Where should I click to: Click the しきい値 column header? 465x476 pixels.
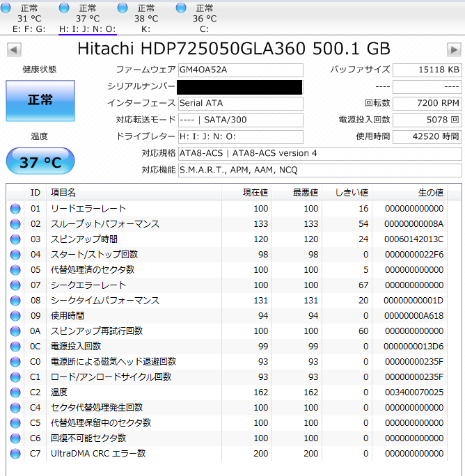pyautogui.click(x=352, y=192)
